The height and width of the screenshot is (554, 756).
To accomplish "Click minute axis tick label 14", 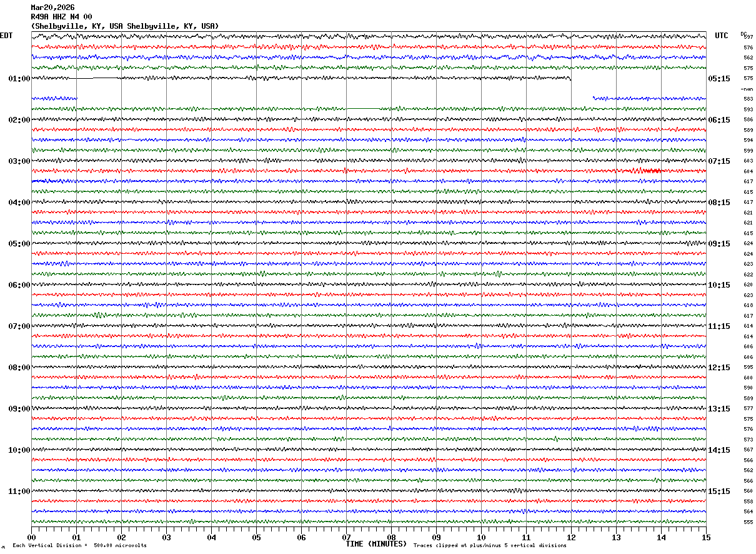I will coord(661,537).
